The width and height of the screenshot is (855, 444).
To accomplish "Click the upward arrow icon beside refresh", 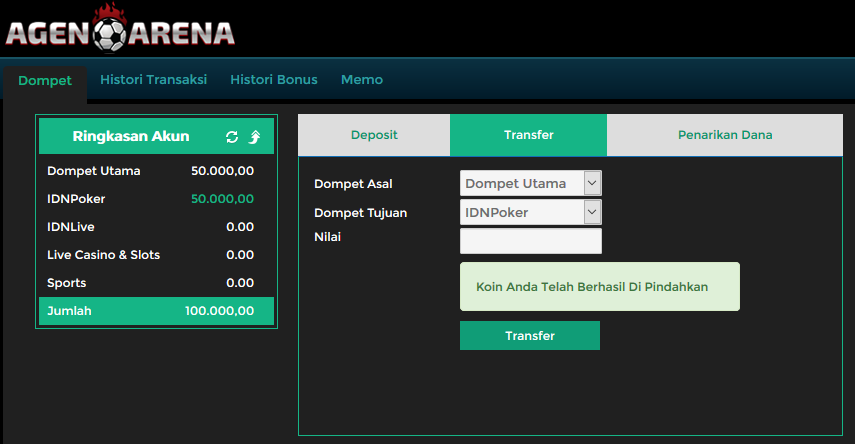I will coord(255,136).
